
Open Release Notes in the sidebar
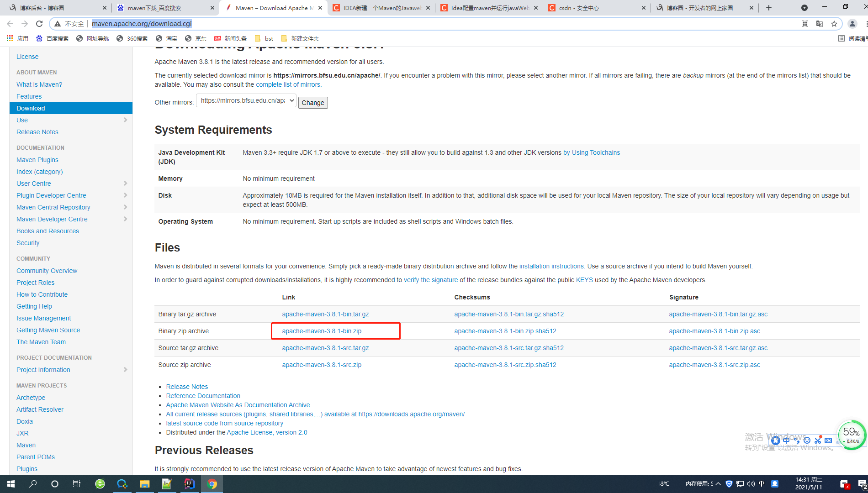click(x=37, y=132)
